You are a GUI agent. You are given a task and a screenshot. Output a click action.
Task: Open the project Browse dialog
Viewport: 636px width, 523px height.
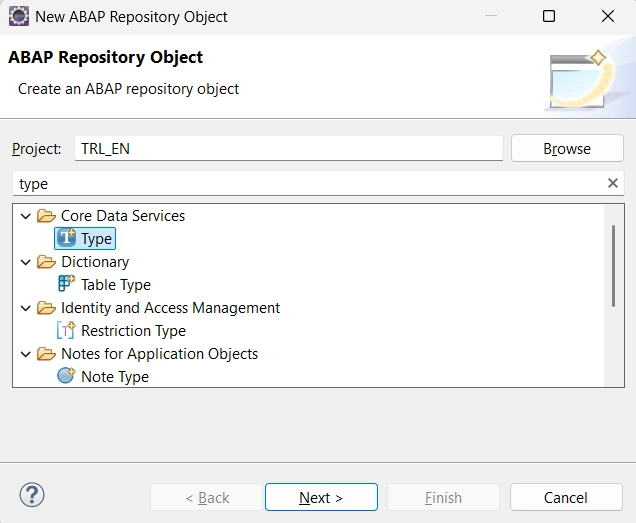[567, 148]
